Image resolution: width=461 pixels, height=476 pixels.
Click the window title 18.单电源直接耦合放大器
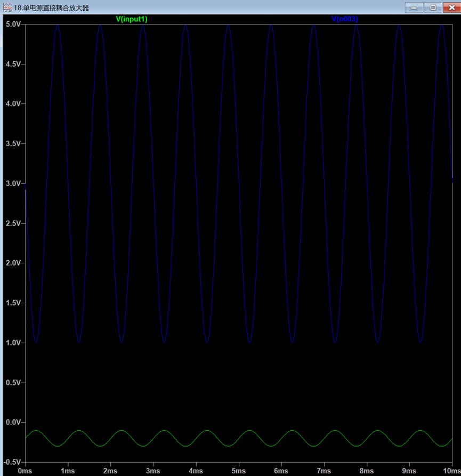click(x=51, y=8)
